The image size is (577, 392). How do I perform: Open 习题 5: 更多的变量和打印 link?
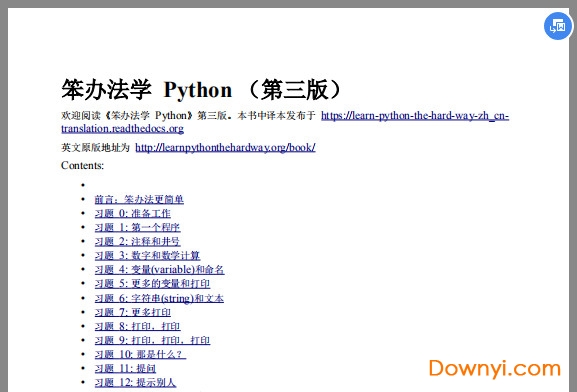pos(152,283)
